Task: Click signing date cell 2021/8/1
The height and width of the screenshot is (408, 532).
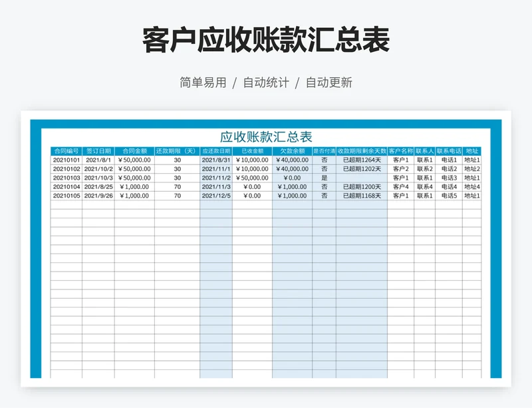Action: point(98,160)
